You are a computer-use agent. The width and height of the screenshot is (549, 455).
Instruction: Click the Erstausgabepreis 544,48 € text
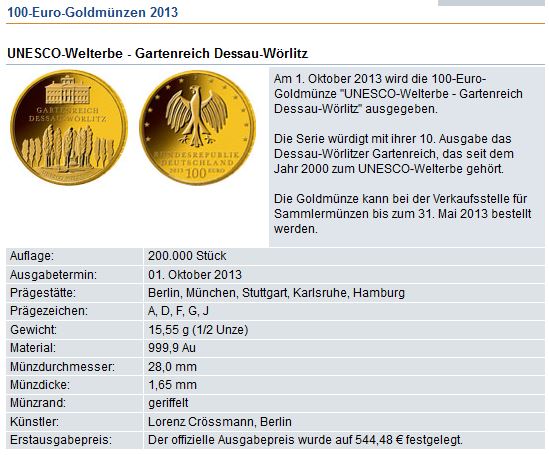[x=305, y=440]
